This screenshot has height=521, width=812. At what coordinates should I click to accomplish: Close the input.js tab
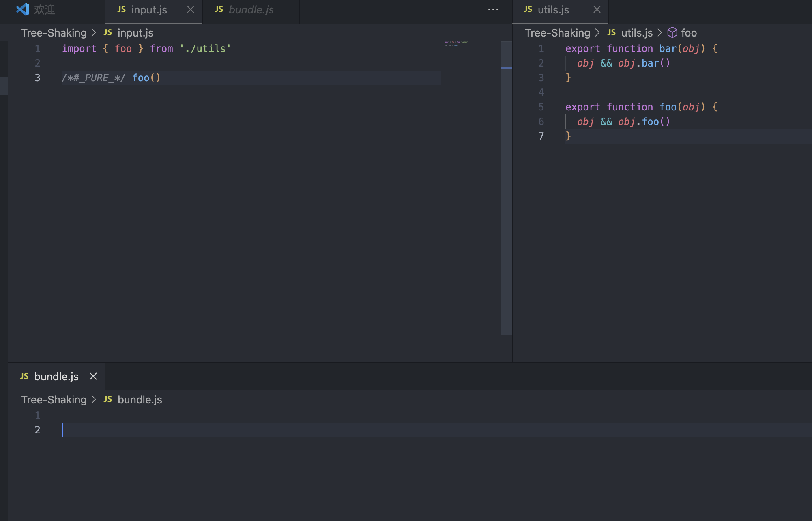click(191, 9)
